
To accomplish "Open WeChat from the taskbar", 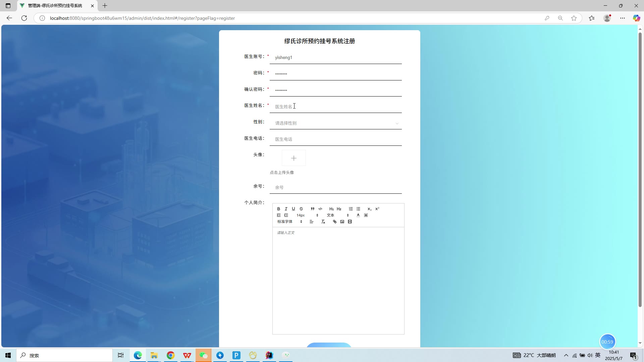I will pos(204,355).
